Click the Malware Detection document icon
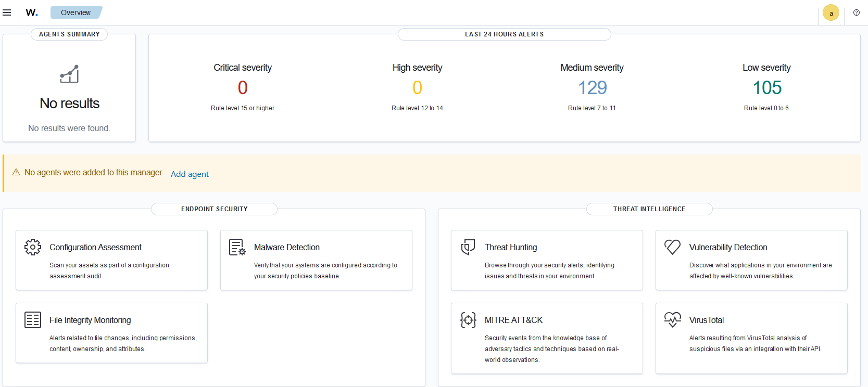The width and height of the screenshot is (868, 387). [x=237, y=247]
